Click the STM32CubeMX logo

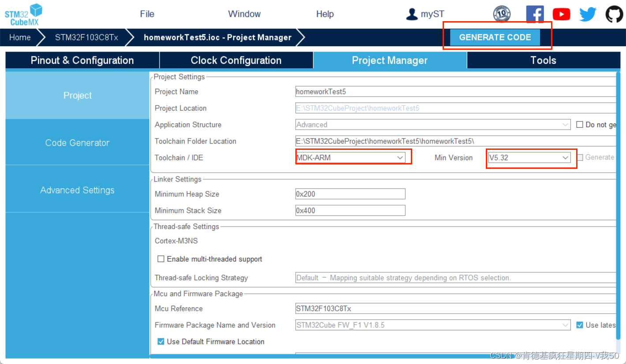(23, 14)
